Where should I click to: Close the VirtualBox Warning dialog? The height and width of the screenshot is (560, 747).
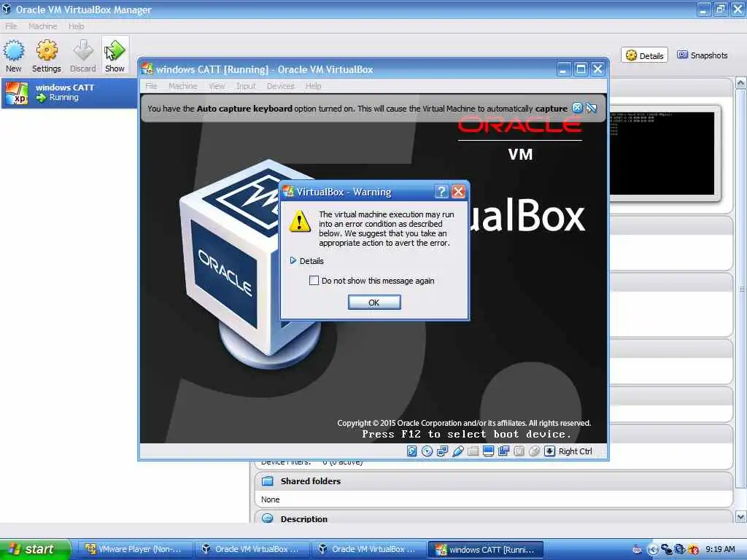[x=458, y=192]
